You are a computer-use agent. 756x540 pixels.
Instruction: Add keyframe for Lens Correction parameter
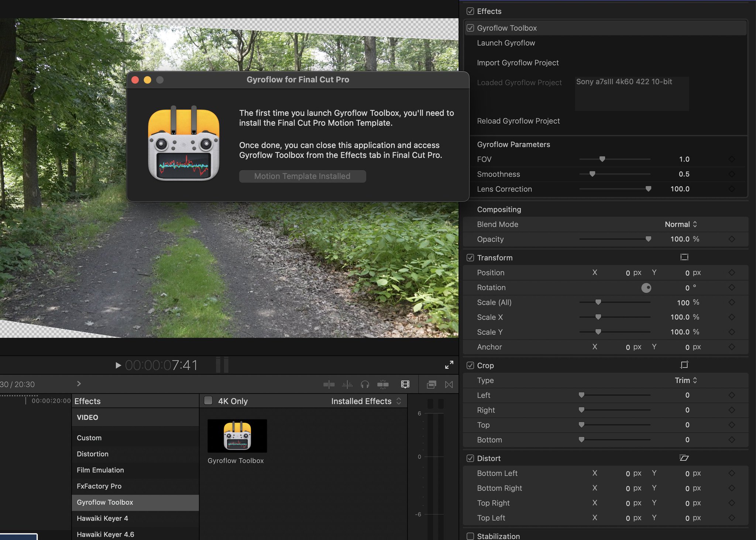point(732,189)
